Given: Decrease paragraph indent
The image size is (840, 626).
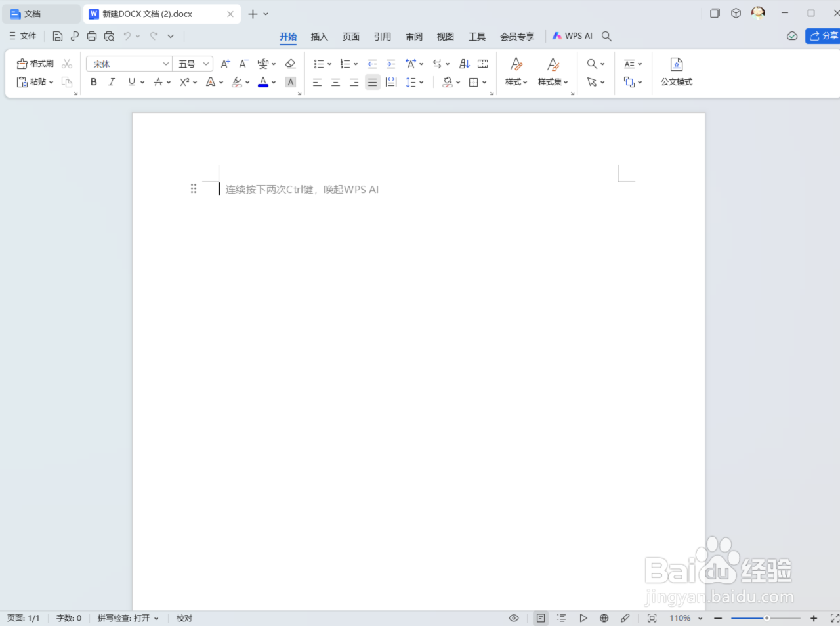Looking at the screenshot, I should [x=372, y=64].
